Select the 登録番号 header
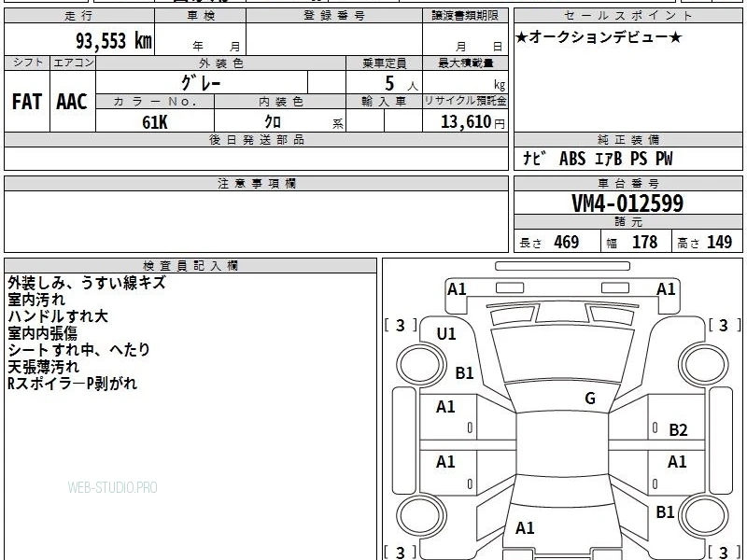 (x=334, y=16)
